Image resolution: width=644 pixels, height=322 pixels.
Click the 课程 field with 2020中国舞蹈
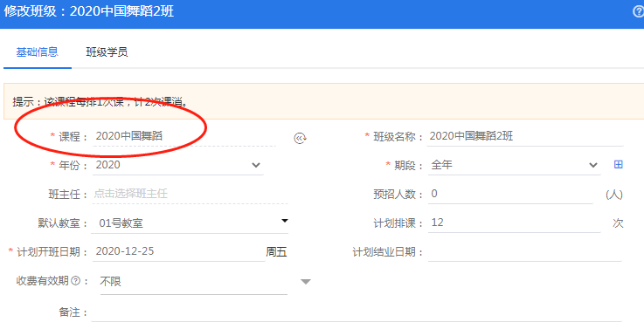184,136
